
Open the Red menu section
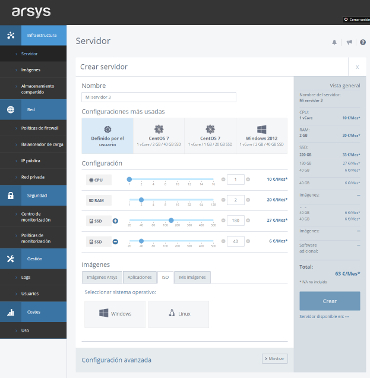pyautogui.click(x=33, y=110)
